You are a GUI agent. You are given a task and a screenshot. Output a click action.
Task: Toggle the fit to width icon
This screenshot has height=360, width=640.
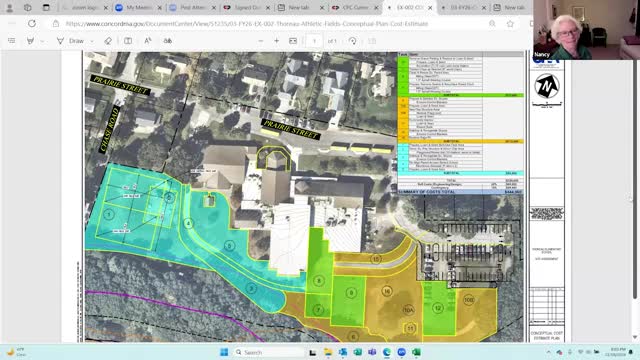pos(293,41)
